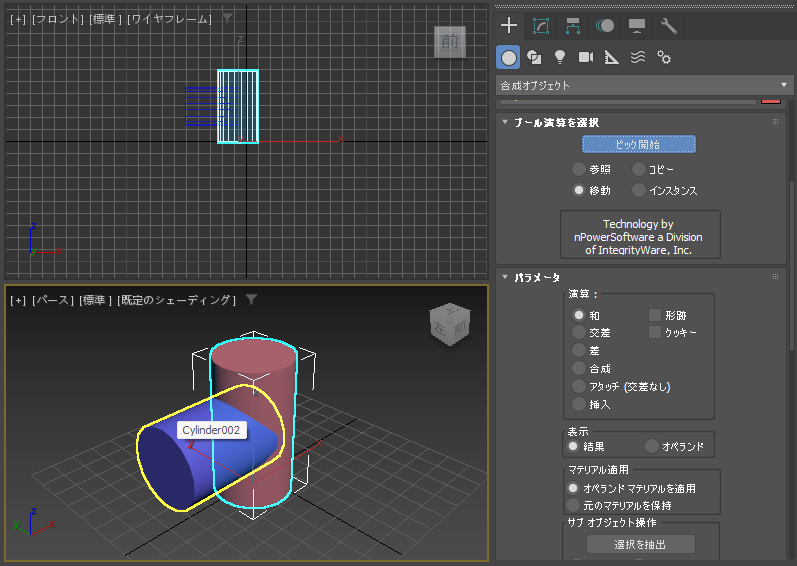Image resolution: width=797 pixels, height=566 pixels.
Task: Open the Create panel tab
Action: pos(509,25)
